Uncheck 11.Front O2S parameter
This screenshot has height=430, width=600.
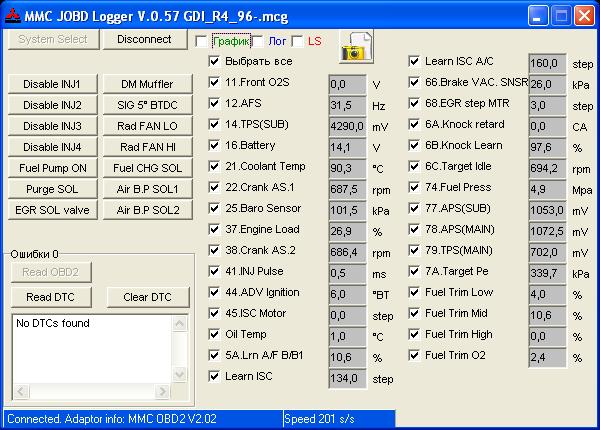214,82
